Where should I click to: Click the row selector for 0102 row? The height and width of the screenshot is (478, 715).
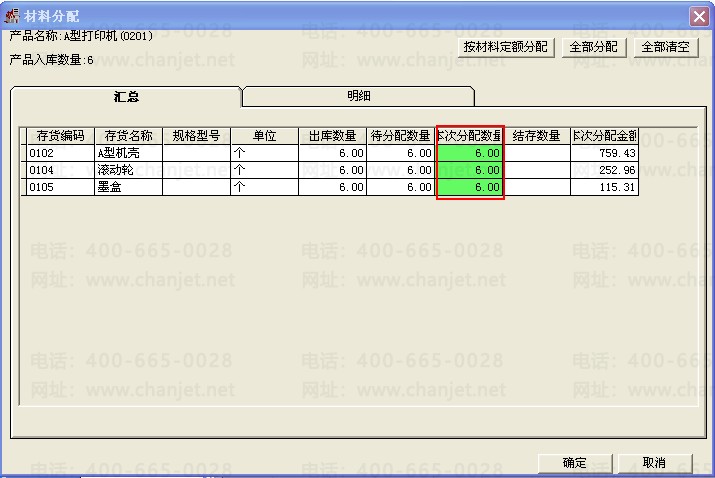[23, 153]
